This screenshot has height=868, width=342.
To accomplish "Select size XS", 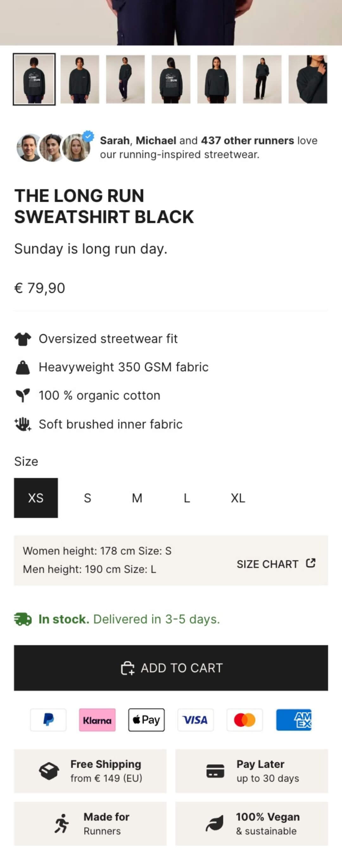I will click(x=36, y=498).
